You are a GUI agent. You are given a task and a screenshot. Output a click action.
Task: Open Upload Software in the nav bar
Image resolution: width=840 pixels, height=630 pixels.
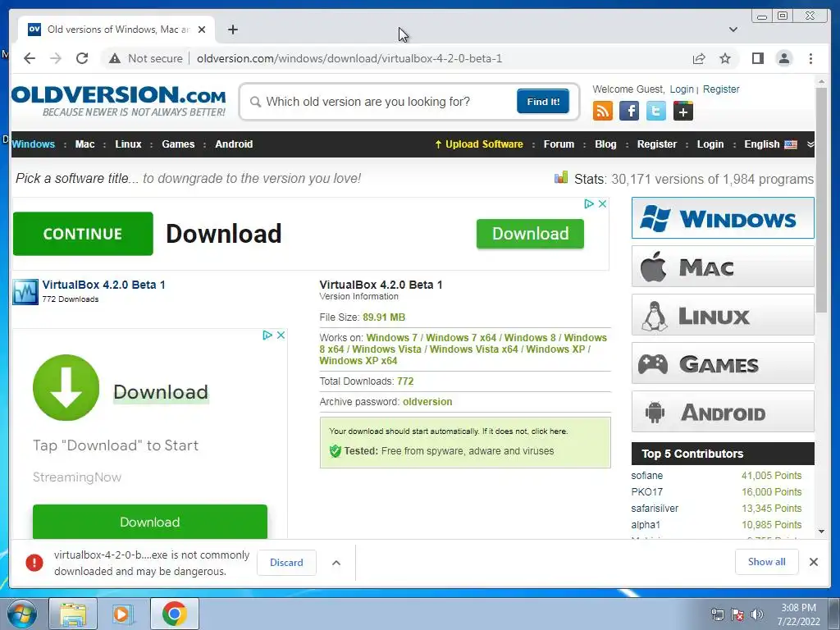pos(478,144)
